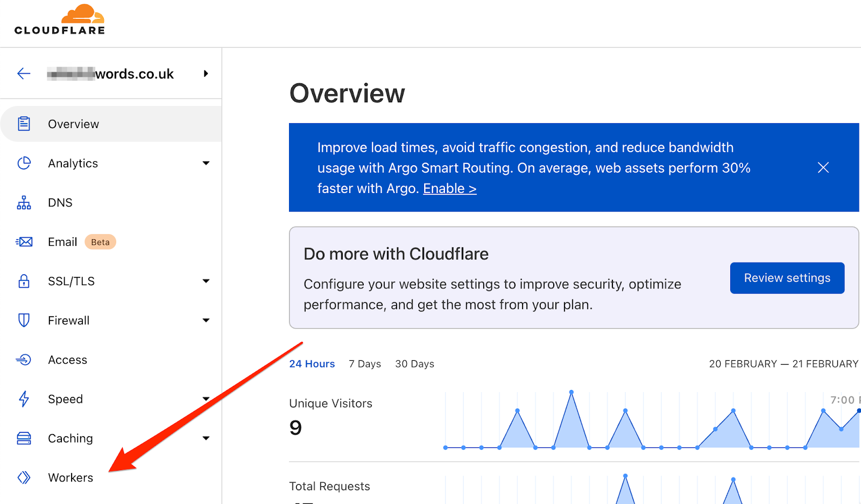Click the Total Requests label
The width and height of the screenshot is (861, 504).
pyautogui.click(x=329, y=486)
